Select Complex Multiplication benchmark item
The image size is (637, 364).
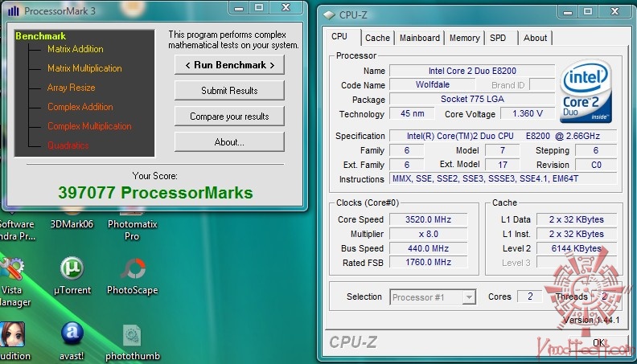(89, 126)
